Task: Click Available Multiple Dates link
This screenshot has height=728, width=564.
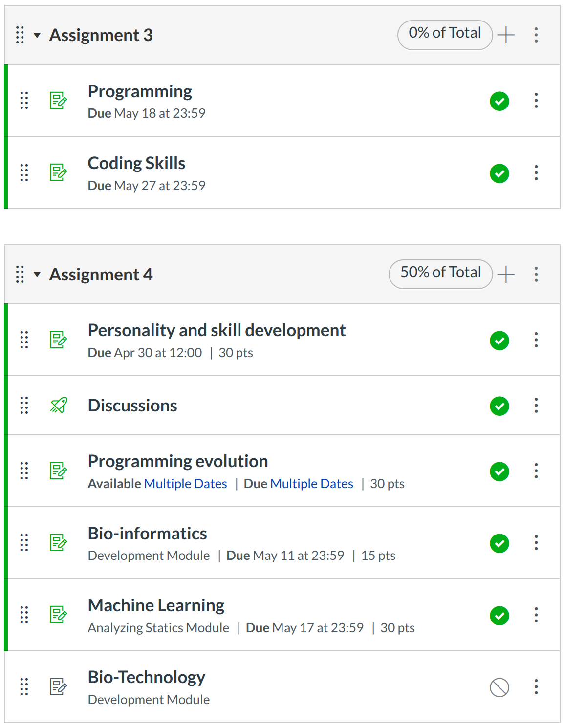Action: 185,484
